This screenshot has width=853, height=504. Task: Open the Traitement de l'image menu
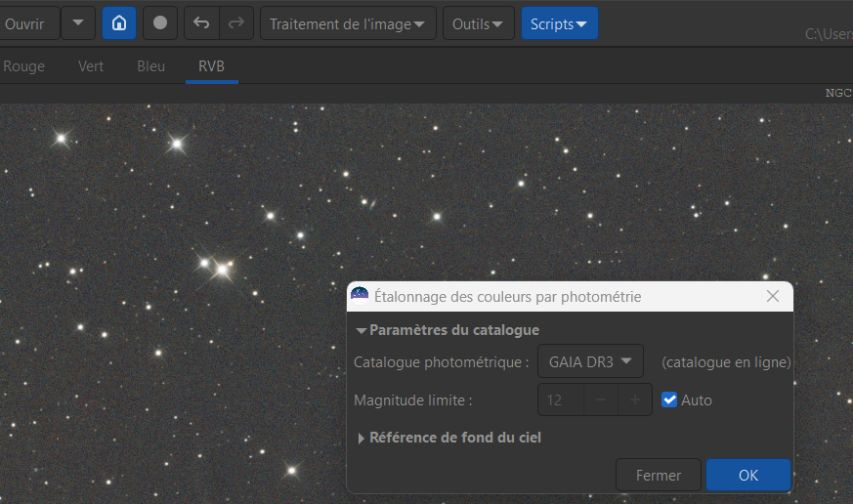pos(348,23)
